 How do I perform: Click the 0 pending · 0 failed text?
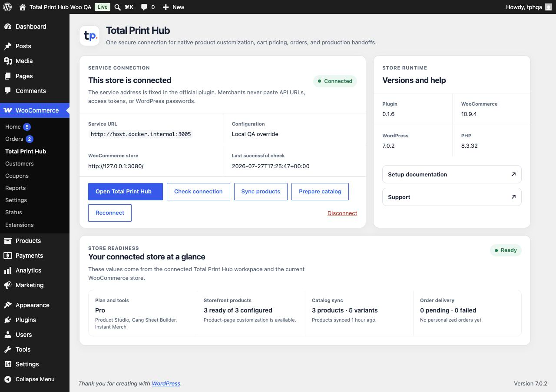[448, 310]
